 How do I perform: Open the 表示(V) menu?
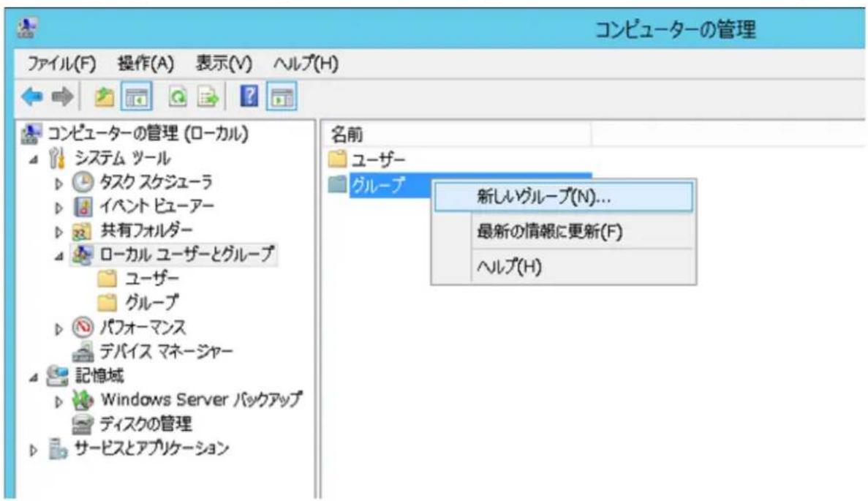224,64
